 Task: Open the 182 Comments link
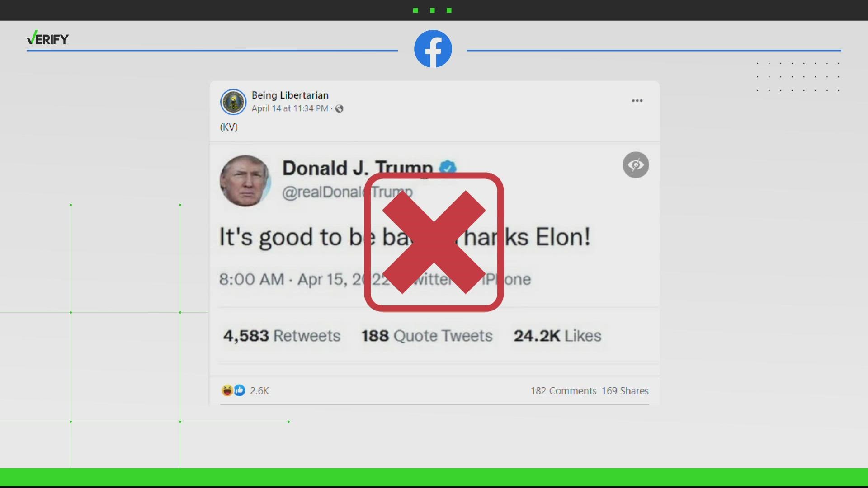click(x=563, y=391)
